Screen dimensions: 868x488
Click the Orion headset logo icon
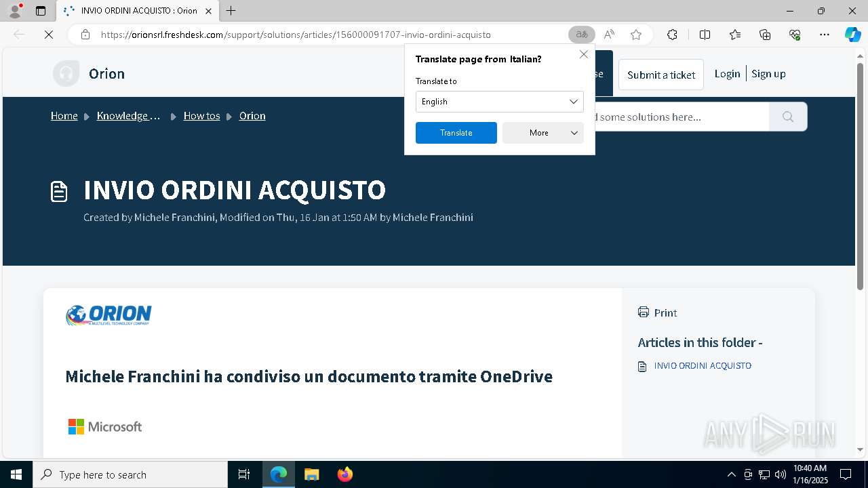tap(66, 73)
